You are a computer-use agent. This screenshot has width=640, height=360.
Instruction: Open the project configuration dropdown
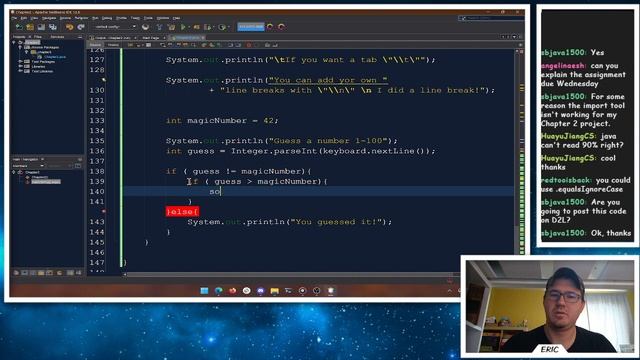point(115,27)
